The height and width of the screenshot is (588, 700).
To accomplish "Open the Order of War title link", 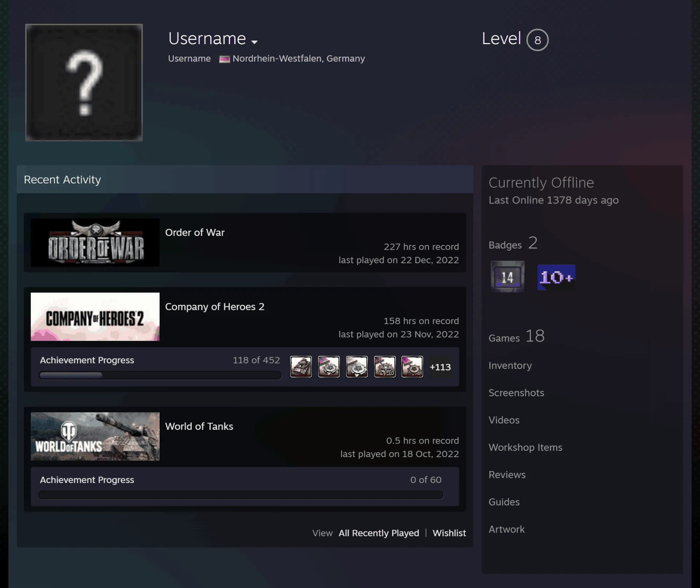I will (195, 233).
